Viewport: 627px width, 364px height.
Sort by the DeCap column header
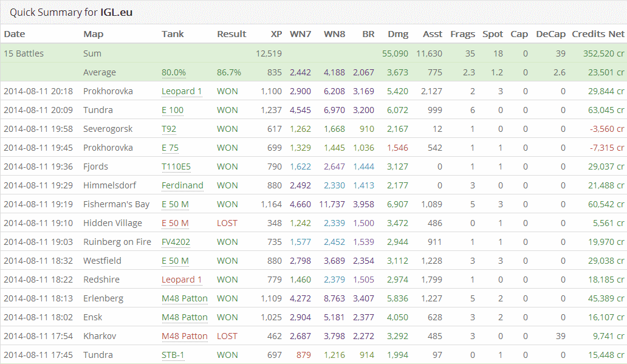coord(550,34)
